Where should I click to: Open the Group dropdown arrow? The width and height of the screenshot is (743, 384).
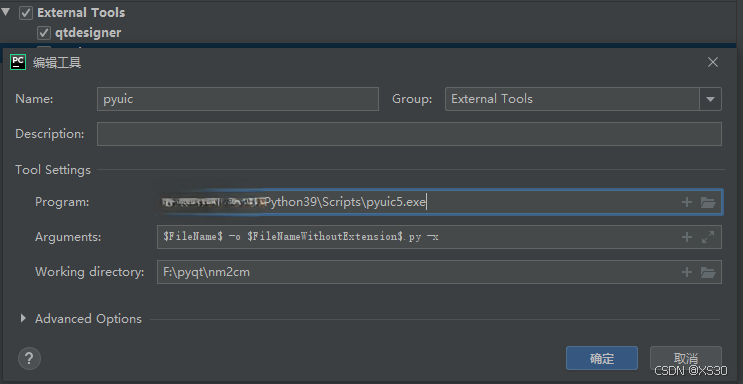tap(710, 99)
